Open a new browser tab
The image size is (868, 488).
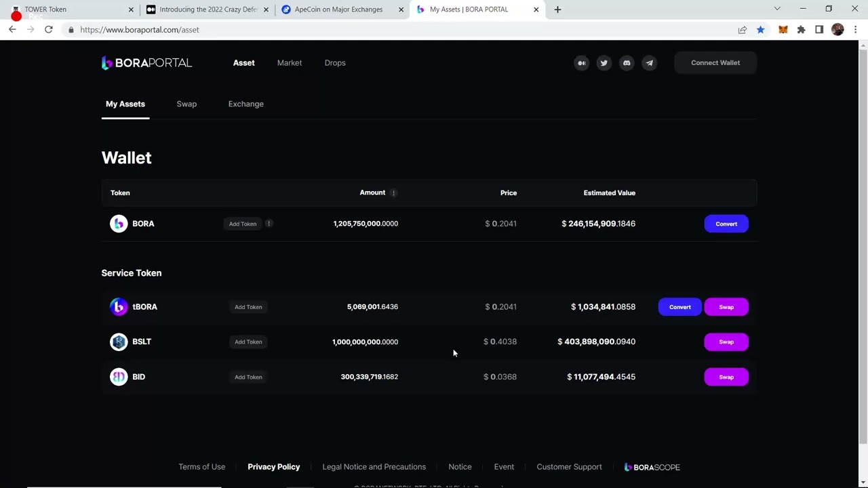pyautogui.click(x=557, y=9)
